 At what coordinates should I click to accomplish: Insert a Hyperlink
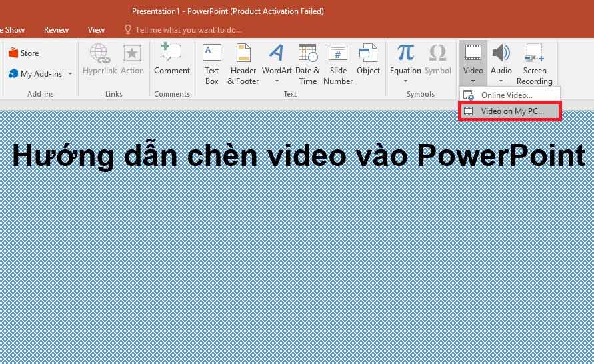click(99, 59)
